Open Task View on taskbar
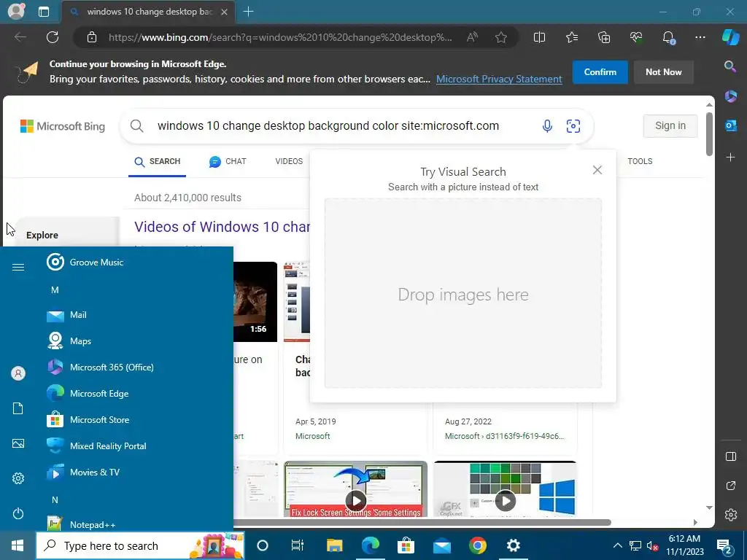 [x=298, y=545]
